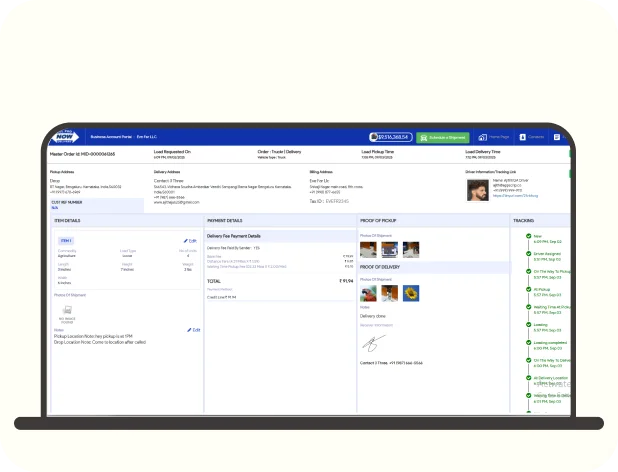
Task: Open first proof of pickup photo
Action: (367, 249)
